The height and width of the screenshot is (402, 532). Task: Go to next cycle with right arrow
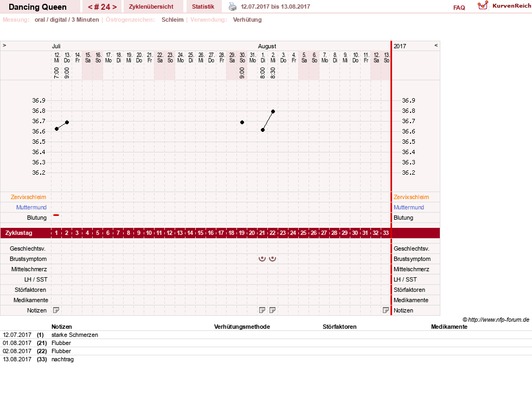click(x=114, y=7)
